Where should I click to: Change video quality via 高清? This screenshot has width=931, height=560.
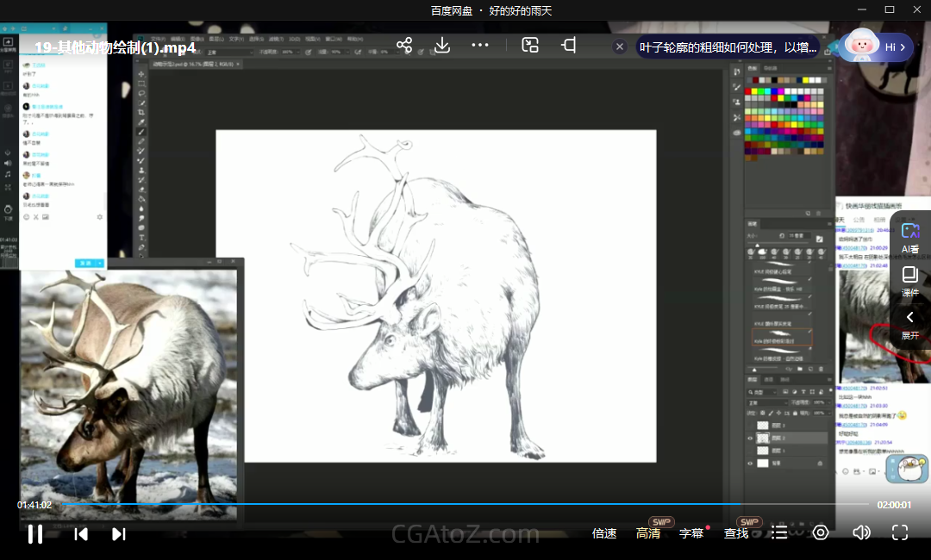point(648,533)
